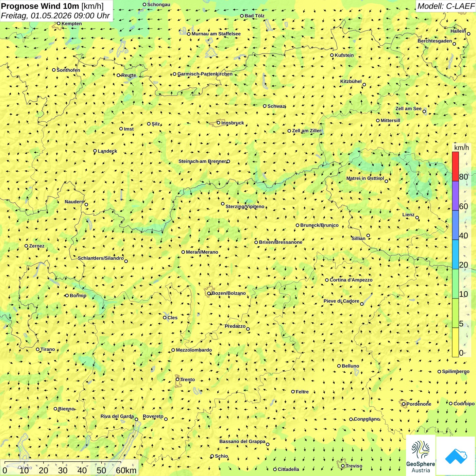476x476 pixels.
Task: Click the Treviso location marker
Action: point(343,466)
